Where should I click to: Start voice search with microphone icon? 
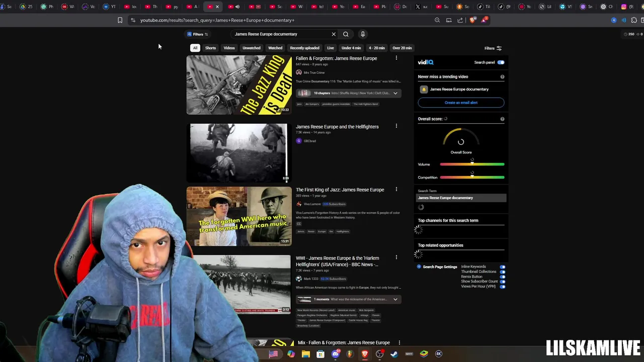click(x=363, y=34)
